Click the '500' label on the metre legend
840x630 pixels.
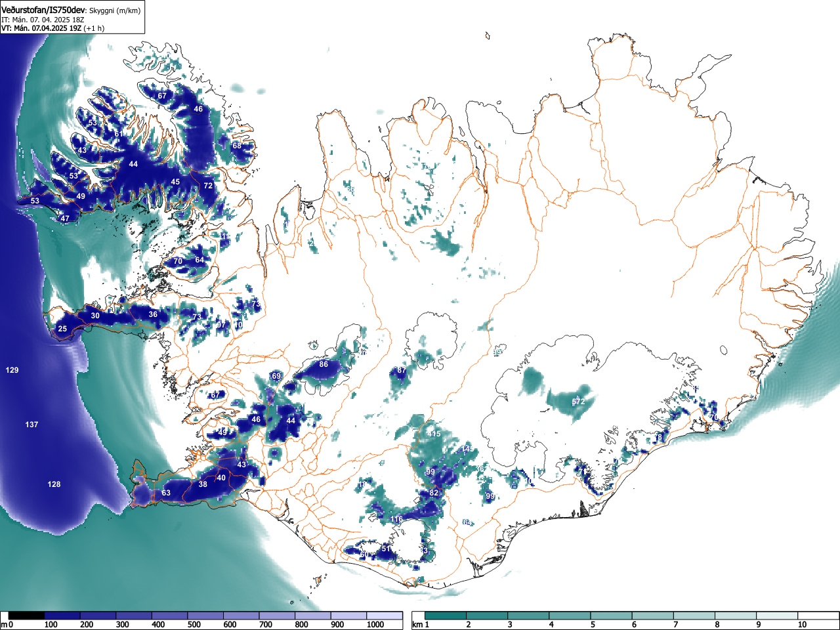[194, 625]
